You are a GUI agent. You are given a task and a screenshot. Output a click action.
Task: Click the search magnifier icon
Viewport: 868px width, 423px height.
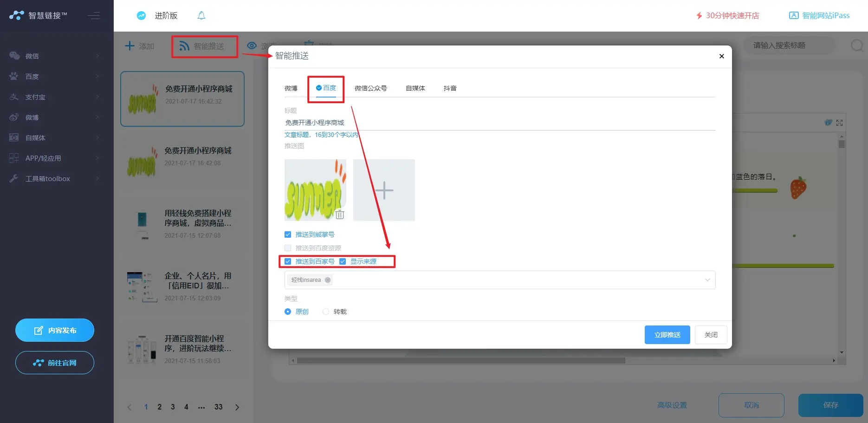click(x=856, y=46)
